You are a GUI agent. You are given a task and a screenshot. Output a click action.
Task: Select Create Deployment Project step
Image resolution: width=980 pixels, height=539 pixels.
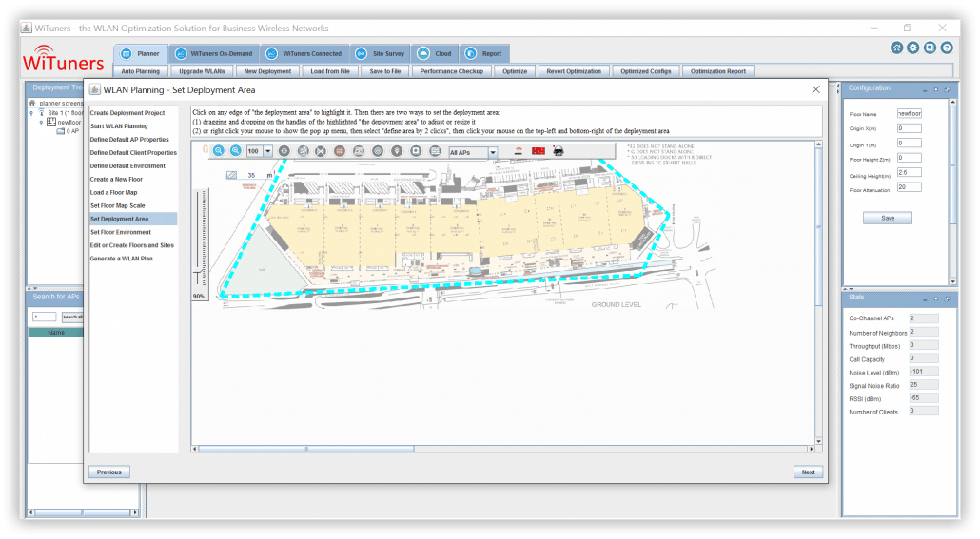[x=127, y=113]
